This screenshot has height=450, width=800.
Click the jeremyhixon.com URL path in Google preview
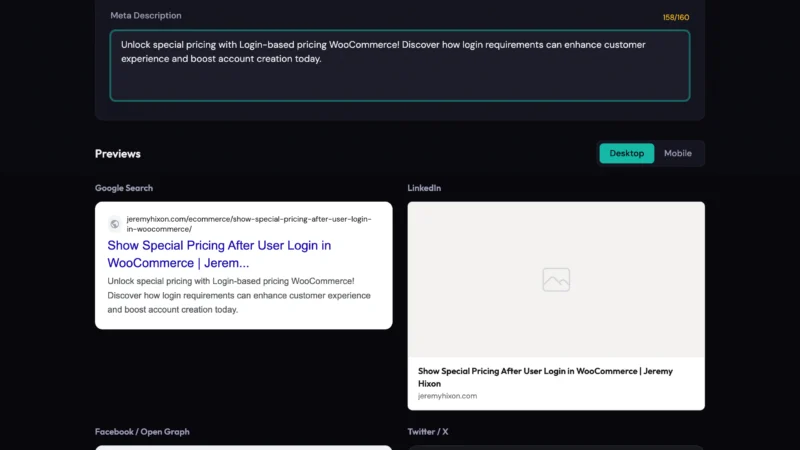point(249,223)
